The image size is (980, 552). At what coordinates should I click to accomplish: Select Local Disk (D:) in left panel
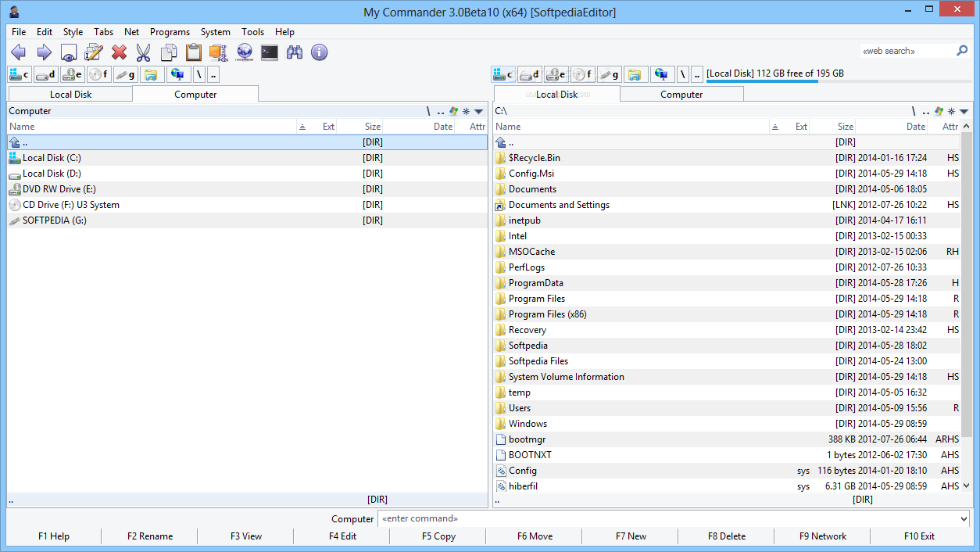(247, 174)
